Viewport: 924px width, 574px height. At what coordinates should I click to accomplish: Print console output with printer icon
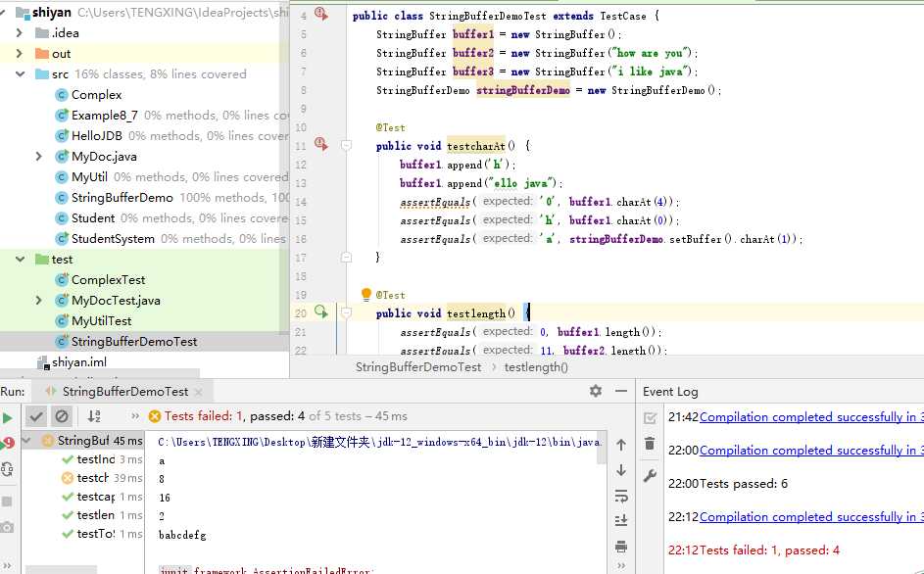pyautogui.click(x=621, y=547)
